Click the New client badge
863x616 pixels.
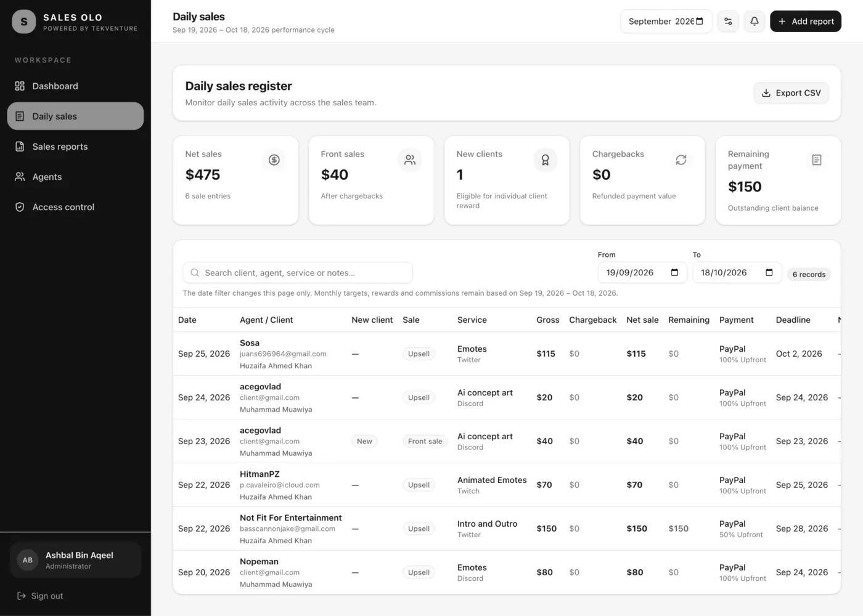click(x=364, y=441)
